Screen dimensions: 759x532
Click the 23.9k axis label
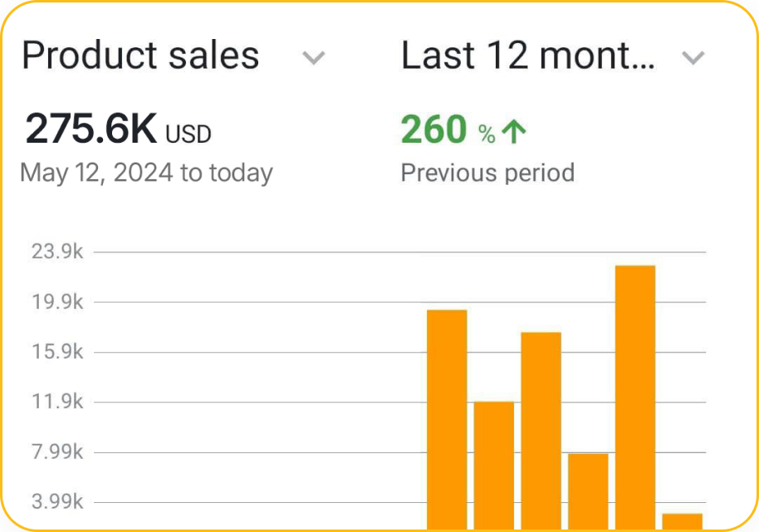[57, 251]
